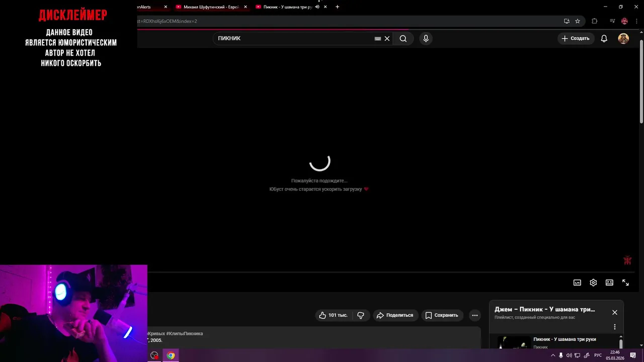644x362 pixels.
Task: Dislike the video
Action: click(361, 315)
